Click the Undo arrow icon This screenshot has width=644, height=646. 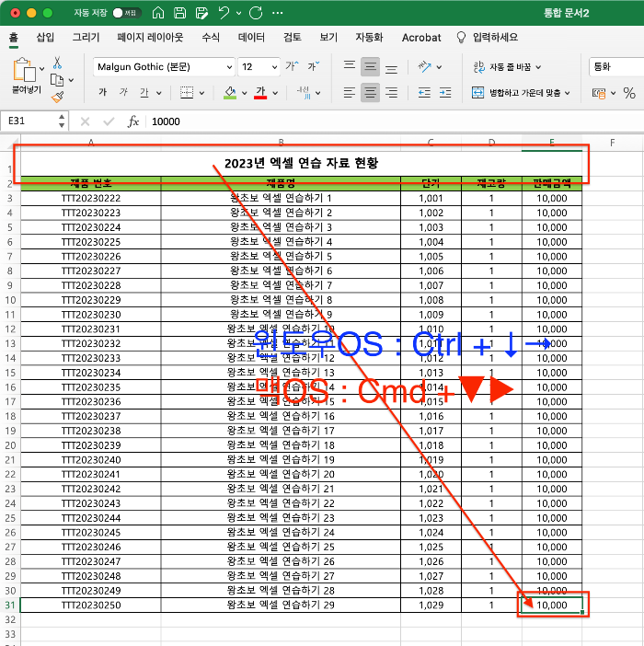(x=224, y=13)
